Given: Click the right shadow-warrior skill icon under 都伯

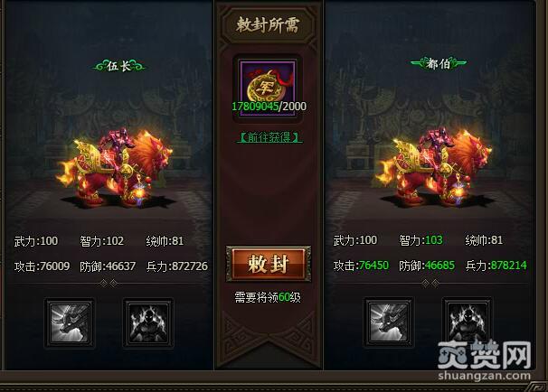Looking at the screenshot, I should point(467,322).
